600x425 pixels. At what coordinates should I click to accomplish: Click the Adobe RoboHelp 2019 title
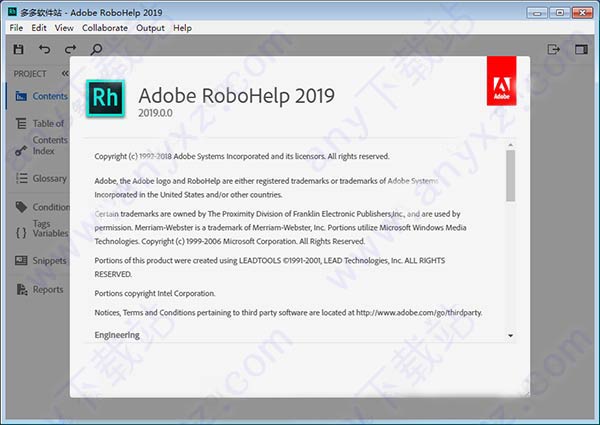click(x=236, y=96)
